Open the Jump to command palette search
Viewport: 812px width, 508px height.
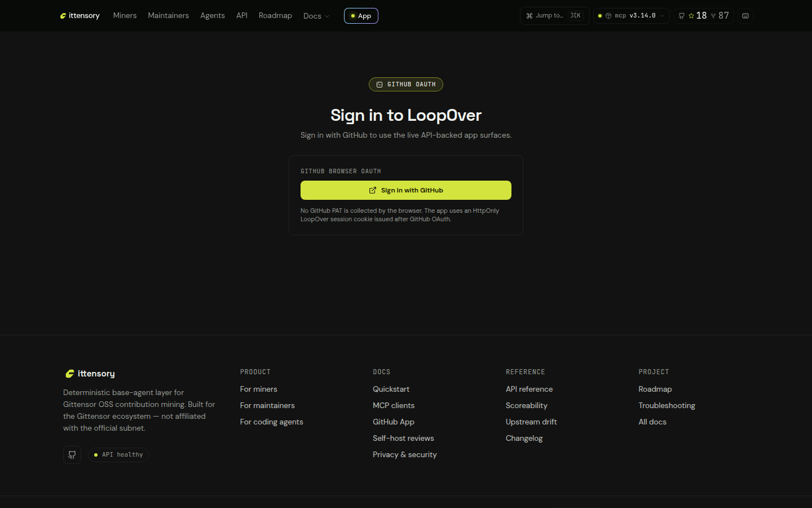554,16
